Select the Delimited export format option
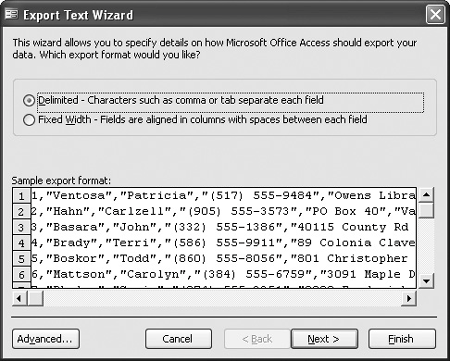 (29, 100)
